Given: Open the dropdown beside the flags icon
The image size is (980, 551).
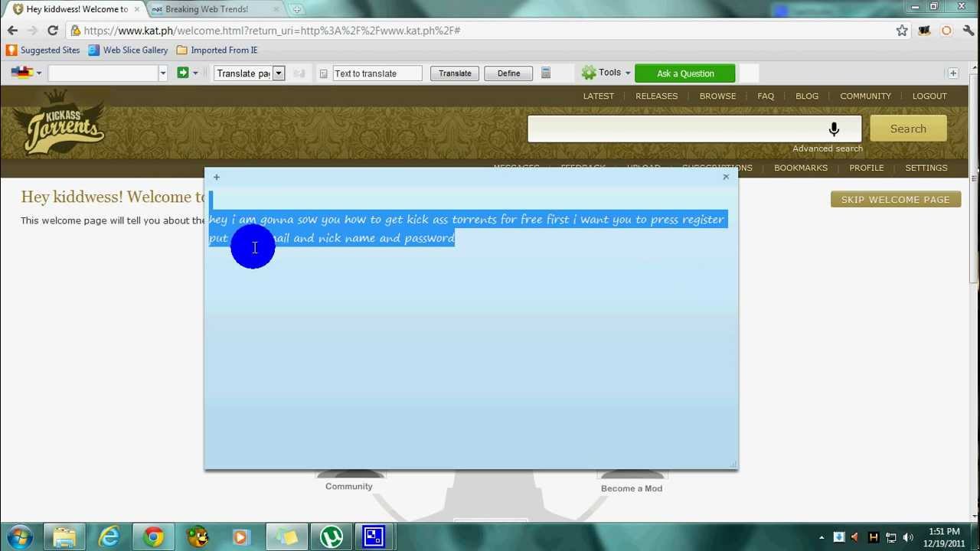Looking at the screenshot, I should pyautogui.click(x=39, y=73).
